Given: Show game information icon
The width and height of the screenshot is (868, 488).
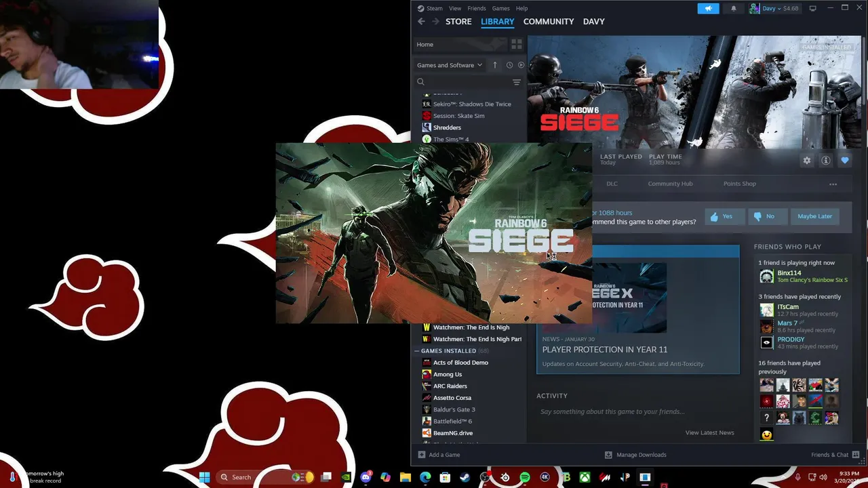Looking at the screenshot, I should pyautogui.click(x=826, y=161).
